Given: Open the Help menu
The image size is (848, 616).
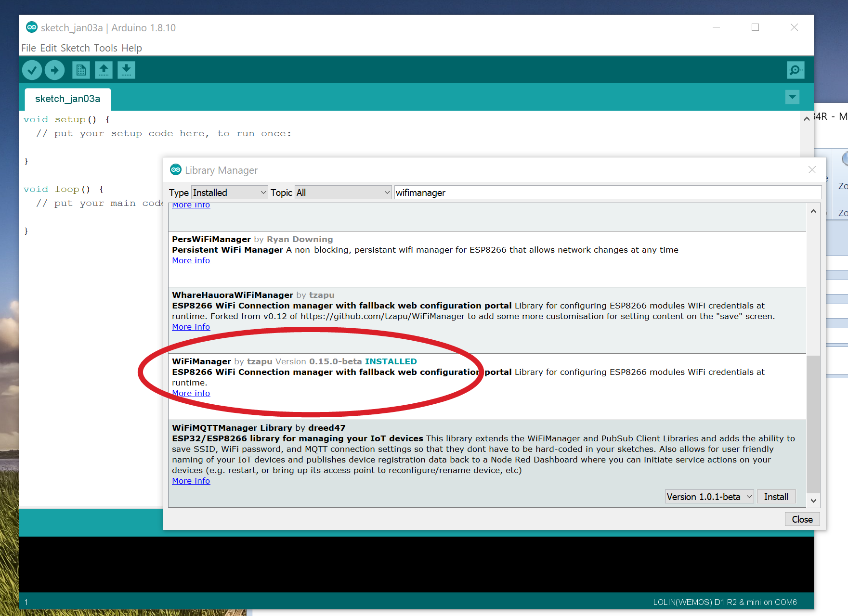Looking at the screenshot, I should [131, 48].
